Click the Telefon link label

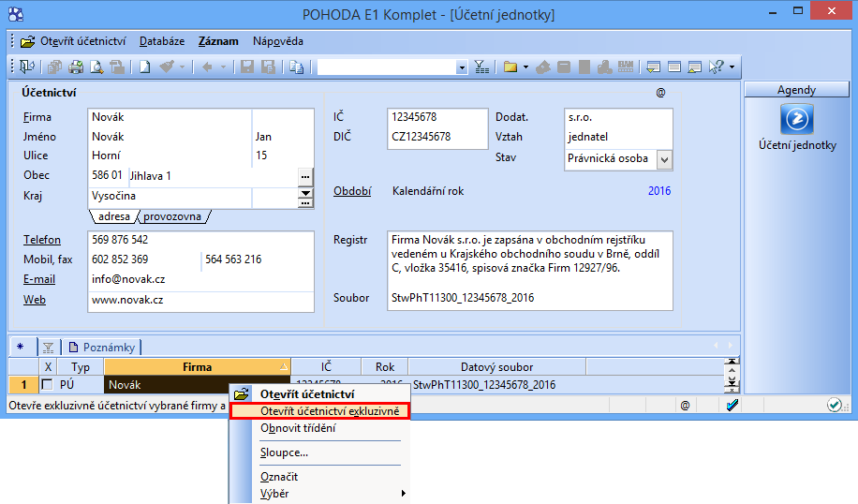(x=42, y=240)
